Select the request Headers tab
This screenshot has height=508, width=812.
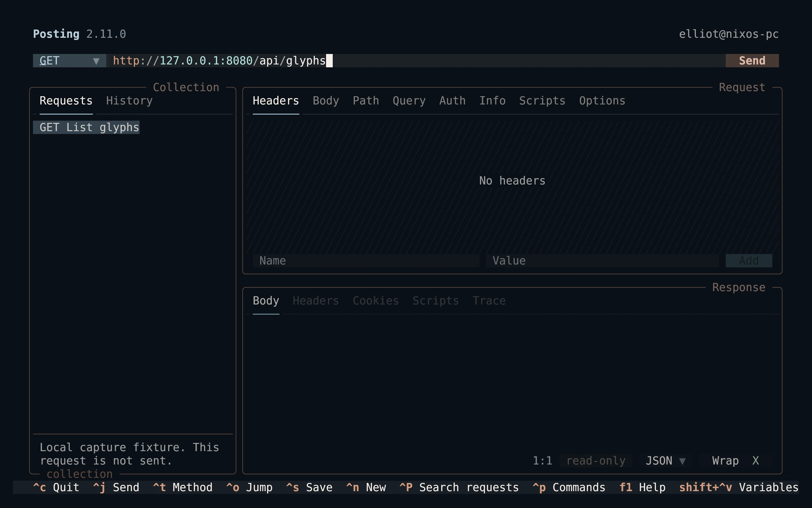tap(276, 101)
